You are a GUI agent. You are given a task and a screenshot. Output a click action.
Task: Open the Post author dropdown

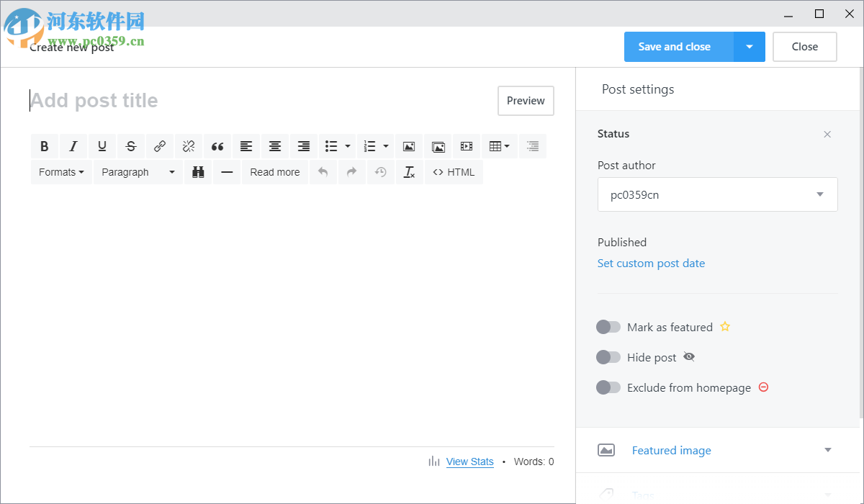[717, 194]
